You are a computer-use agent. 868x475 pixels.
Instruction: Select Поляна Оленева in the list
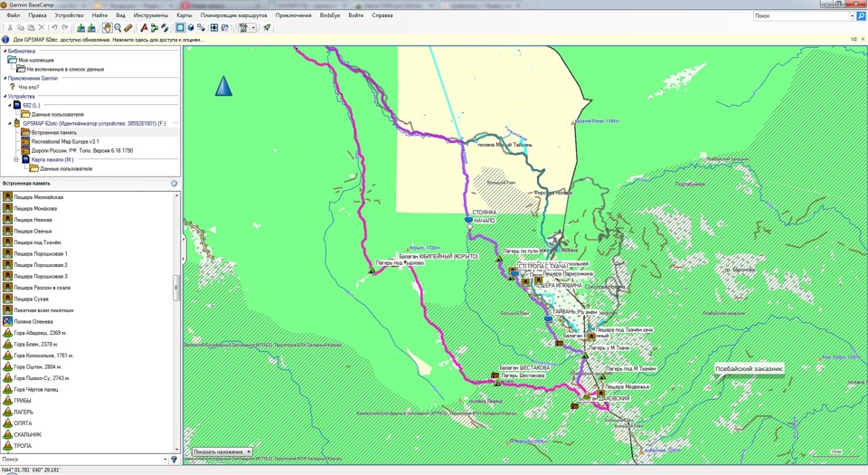click(33, 321)
